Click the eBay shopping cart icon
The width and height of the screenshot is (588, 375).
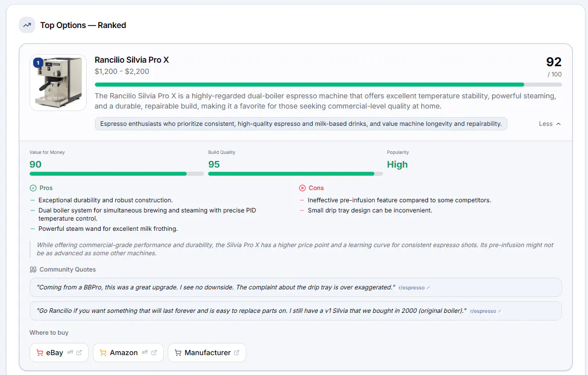40,353
